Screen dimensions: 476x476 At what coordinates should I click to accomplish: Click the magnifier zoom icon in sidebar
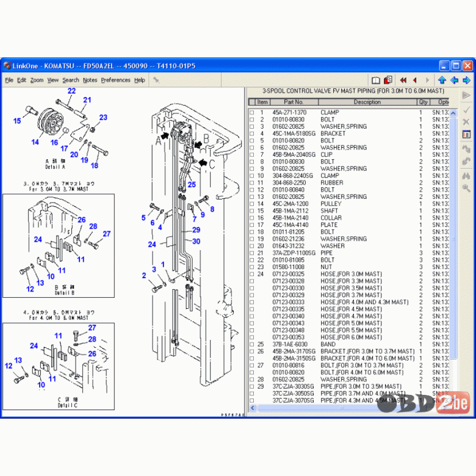[466, 188]
